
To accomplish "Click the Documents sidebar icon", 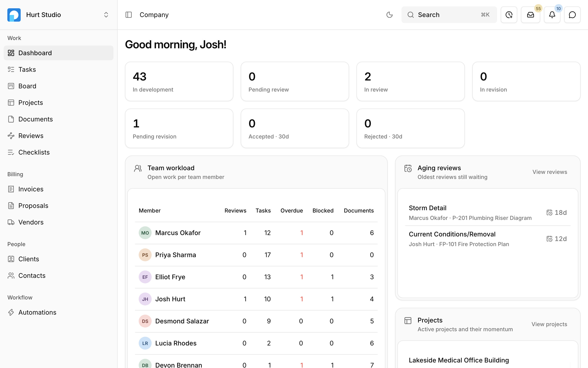I will (11, 119).
